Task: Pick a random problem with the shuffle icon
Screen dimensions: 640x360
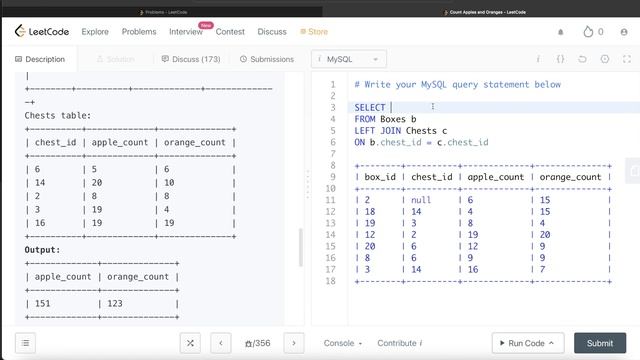Action: [x=190, y=343]
